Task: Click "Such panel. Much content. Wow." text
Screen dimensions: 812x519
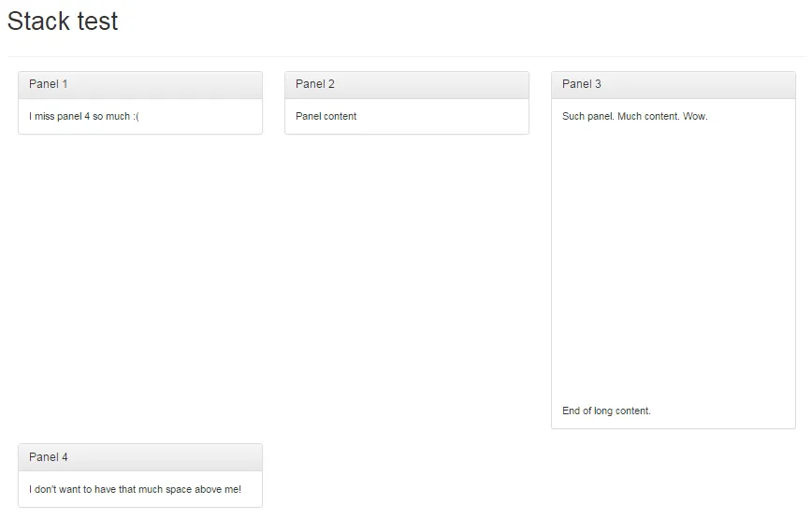Action: click(635, 117)
